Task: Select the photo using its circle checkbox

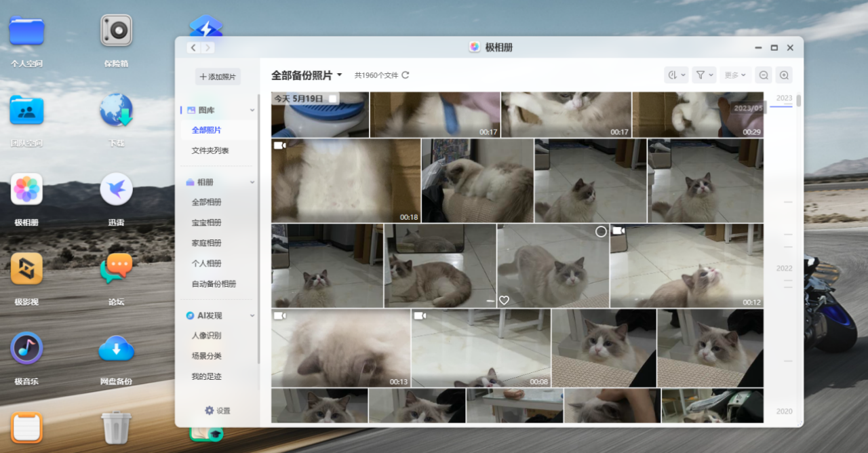Action: click(601, 232)
